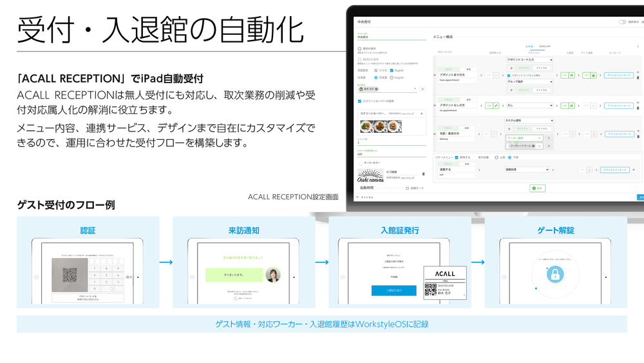Uncheck アポイントコードなしの場合 checkbox
The width and height of the screenshot is (644, 363).
pyautogui.click(x=509, y=75)
